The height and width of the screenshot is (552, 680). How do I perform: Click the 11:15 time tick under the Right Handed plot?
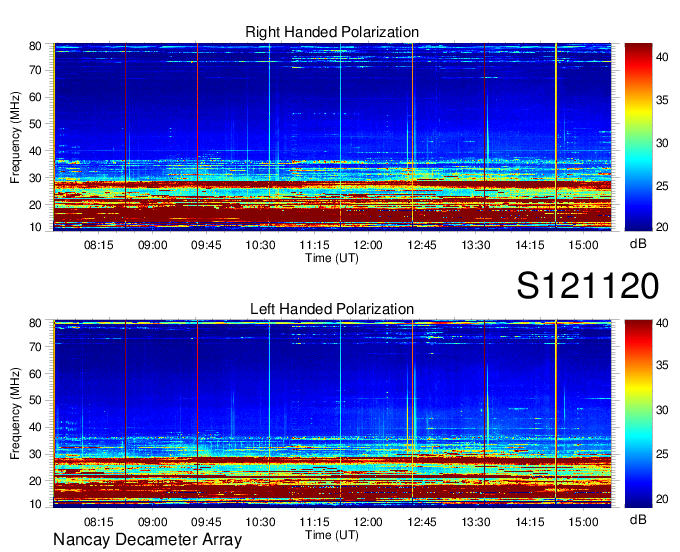[x=314, y=245]
